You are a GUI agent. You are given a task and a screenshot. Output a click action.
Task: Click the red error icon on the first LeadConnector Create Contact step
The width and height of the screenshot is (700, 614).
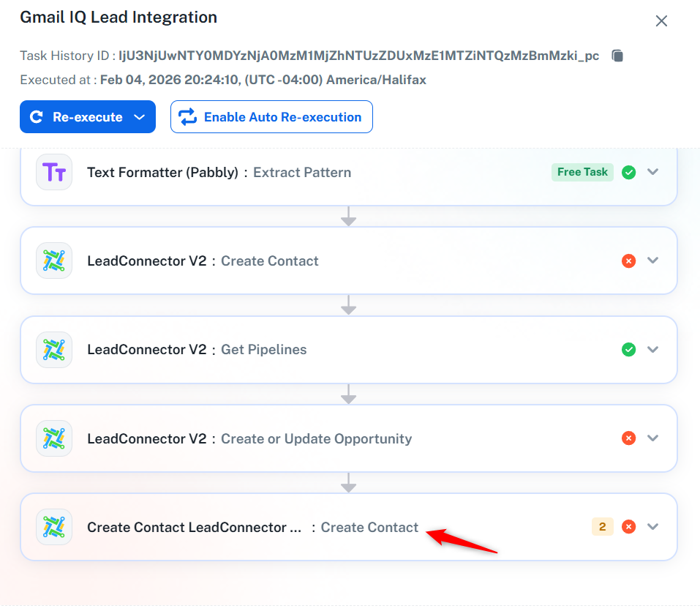click(628, 261)
